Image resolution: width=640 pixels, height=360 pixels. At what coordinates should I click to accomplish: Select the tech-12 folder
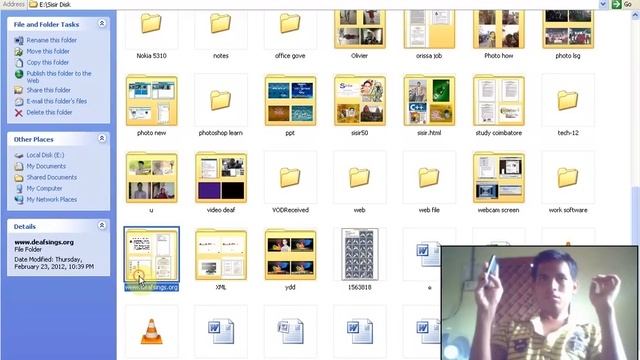(568, 100)
